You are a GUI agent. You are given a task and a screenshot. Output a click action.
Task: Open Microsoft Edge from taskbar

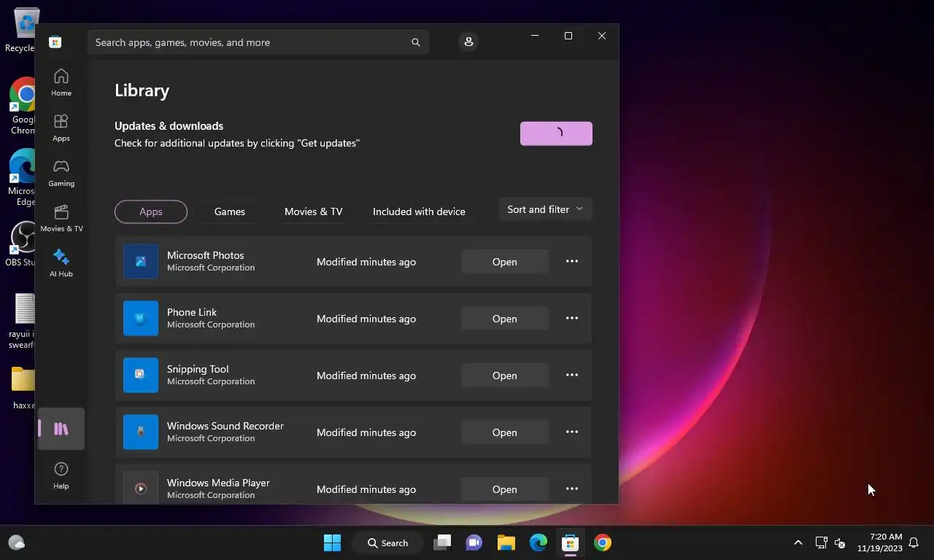(539, 542)
